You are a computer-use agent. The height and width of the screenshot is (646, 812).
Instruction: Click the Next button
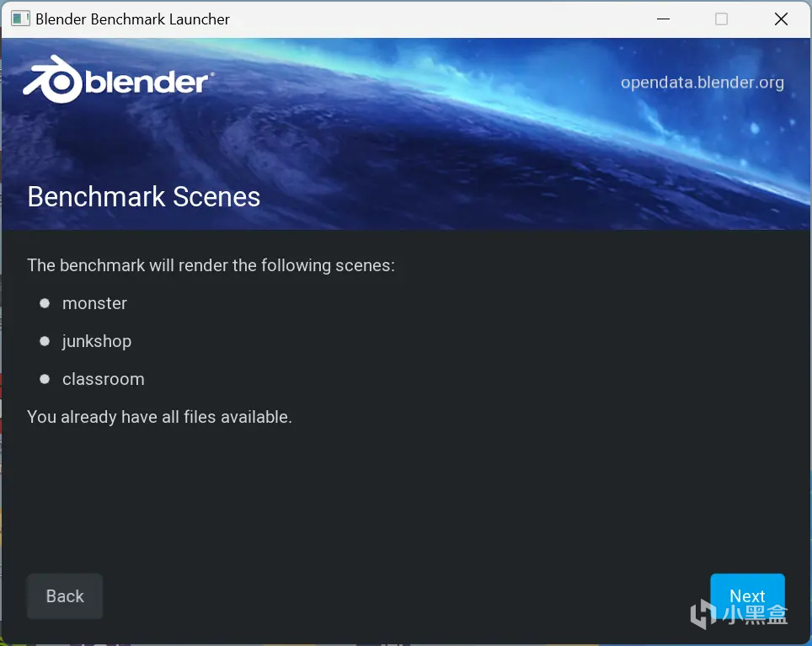pos(747,595)
